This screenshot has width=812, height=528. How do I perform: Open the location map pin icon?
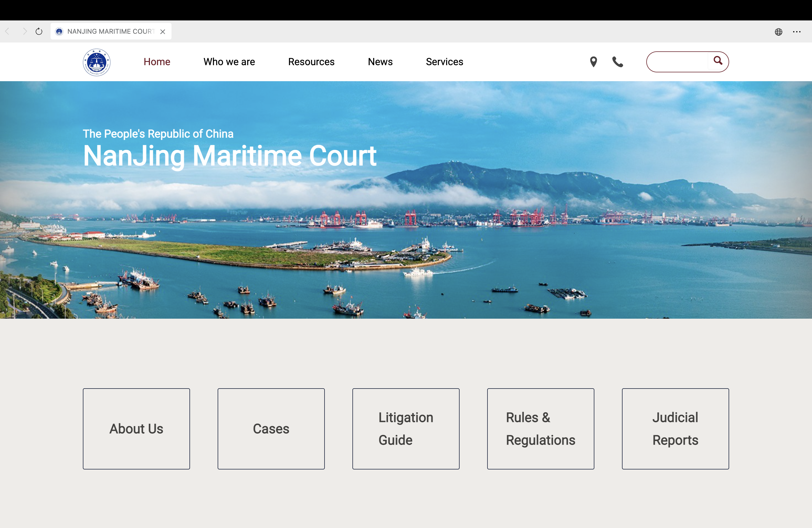click(x=594, y=62)
